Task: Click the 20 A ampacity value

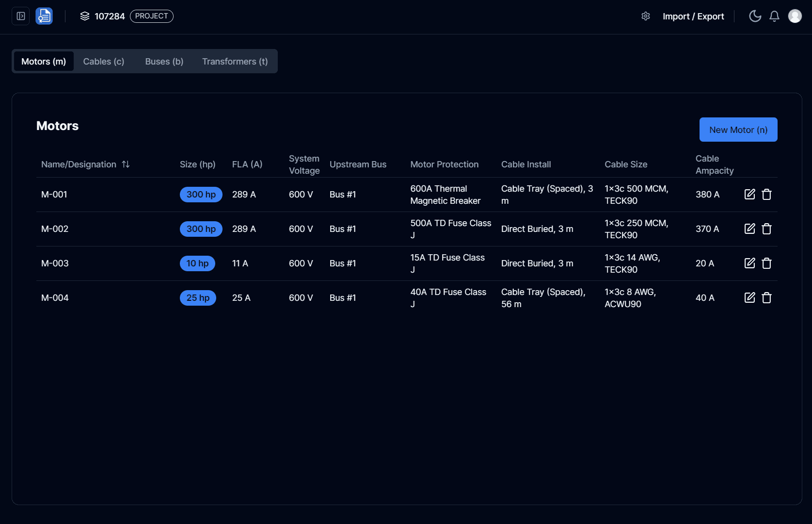Action: point(705,263)
